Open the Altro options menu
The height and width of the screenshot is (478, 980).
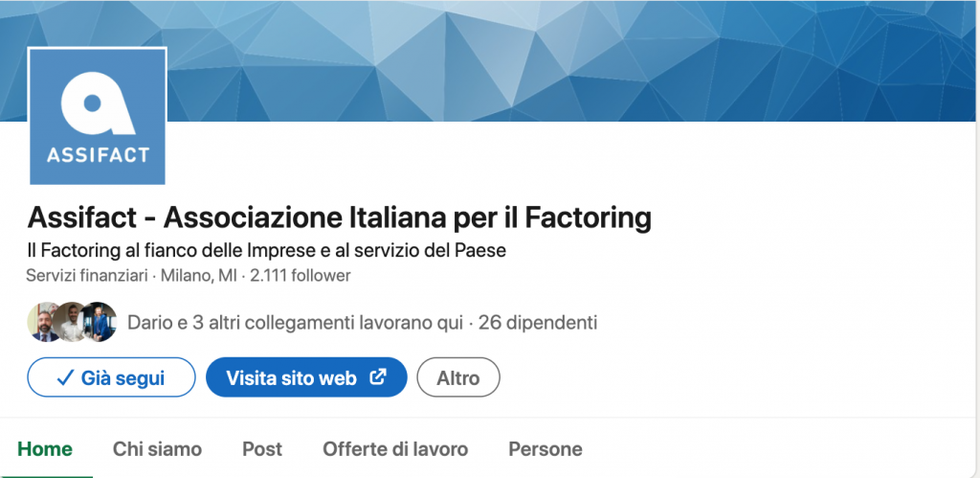[x=458, y=377]
